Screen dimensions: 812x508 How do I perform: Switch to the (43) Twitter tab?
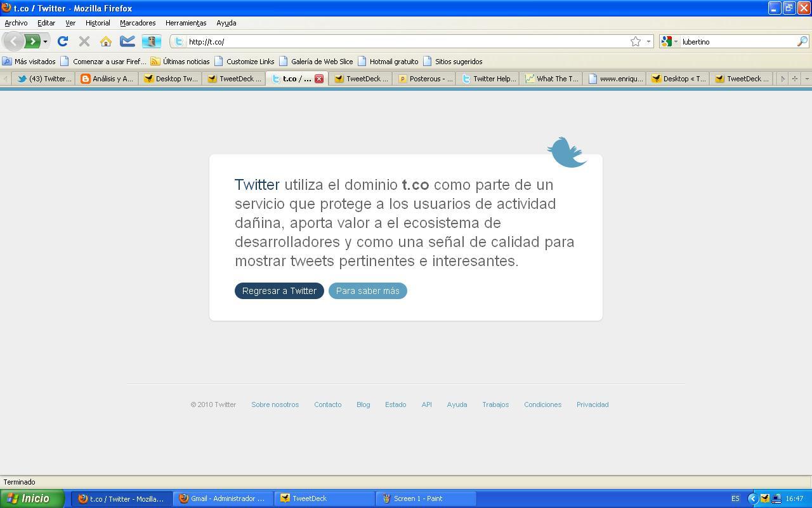click(x=44, y=79)
